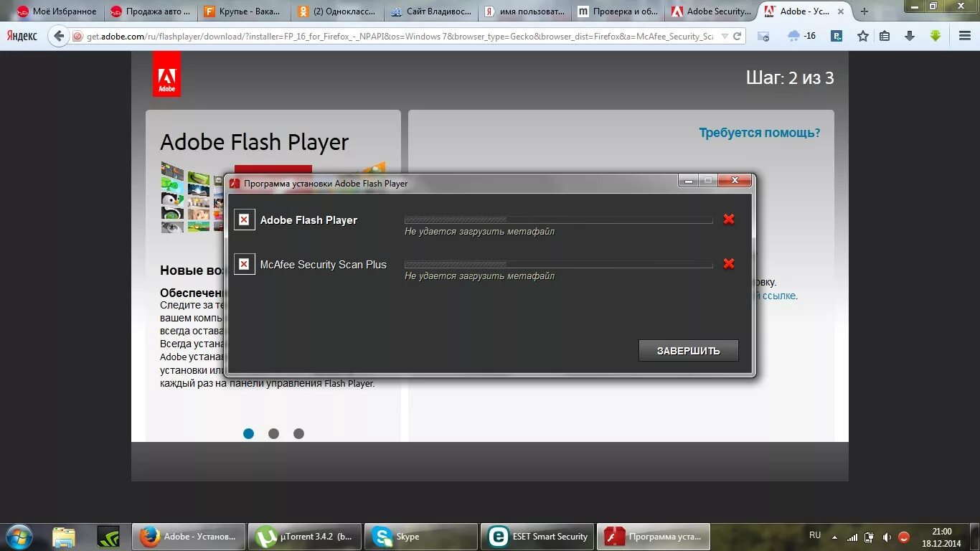Switch to ESET Smart Security on the taskbar
This screenshot has height=551, width=980.
(x=537, y=537)
